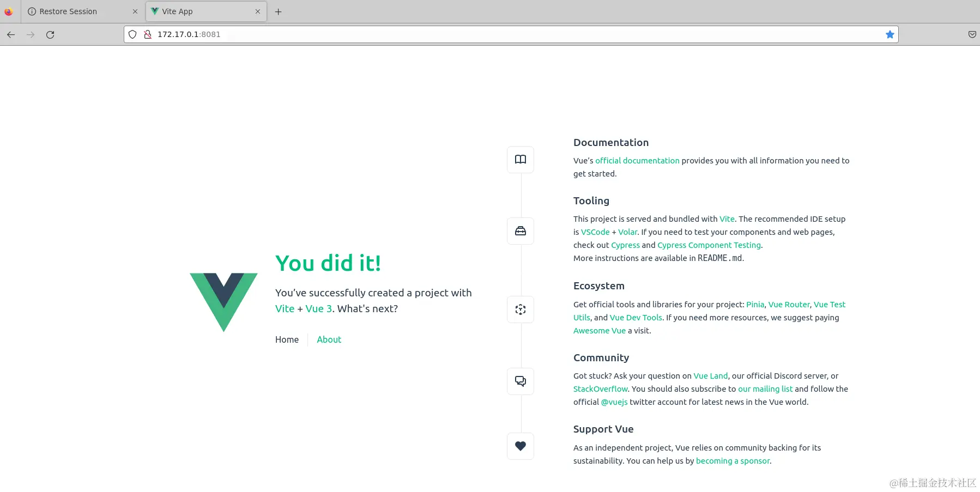980x492 pixels.
Task: Open a new tab with the plus button
Action: point(278,11)
